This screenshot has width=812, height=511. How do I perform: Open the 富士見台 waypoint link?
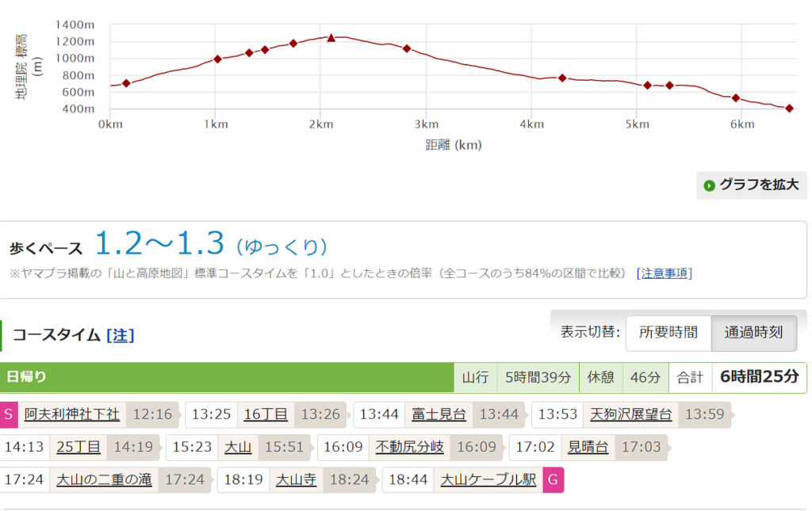(x=439, y=414)
